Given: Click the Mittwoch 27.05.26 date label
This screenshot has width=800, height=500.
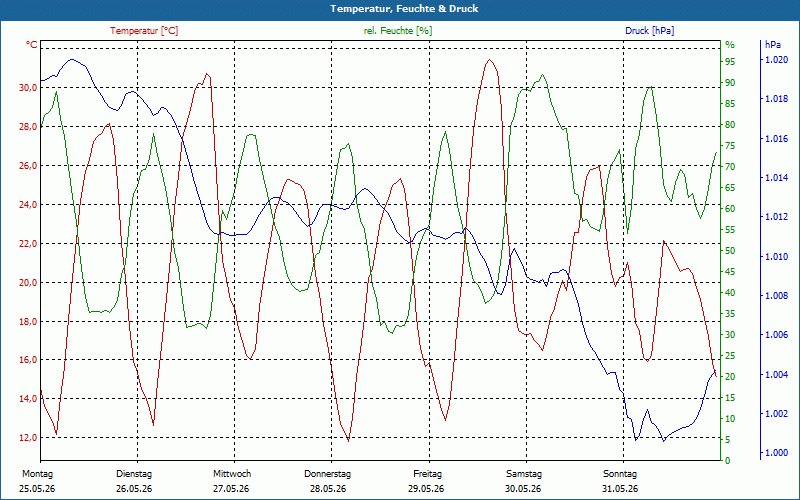Looking at the screenshot, I should [232, 481].
